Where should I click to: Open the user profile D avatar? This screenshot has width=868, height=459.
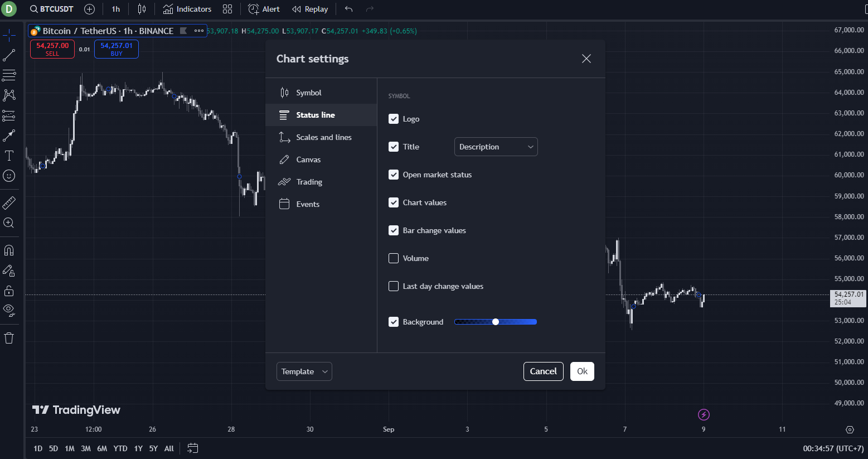pyautogui.click(x=9, y=9)
